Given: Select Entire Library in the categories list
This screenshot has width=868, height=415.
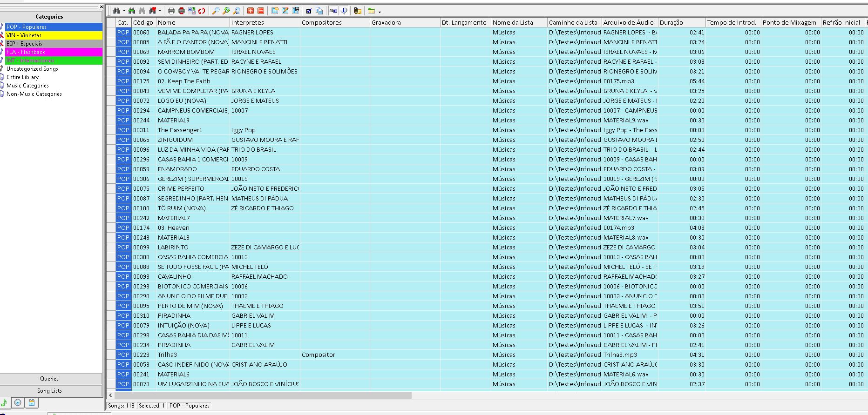Looking at the screenshot, I should pos(22,77).
